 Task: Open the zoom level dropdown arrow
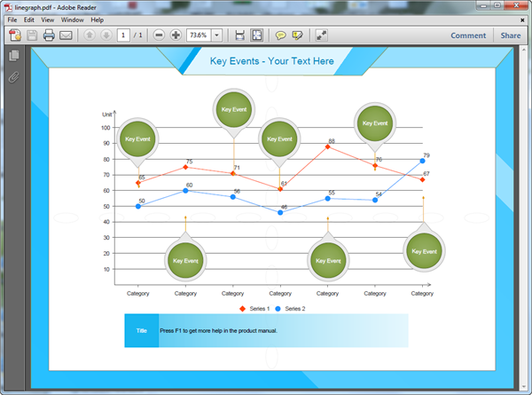pyautogui.click(x=217, y=35)
